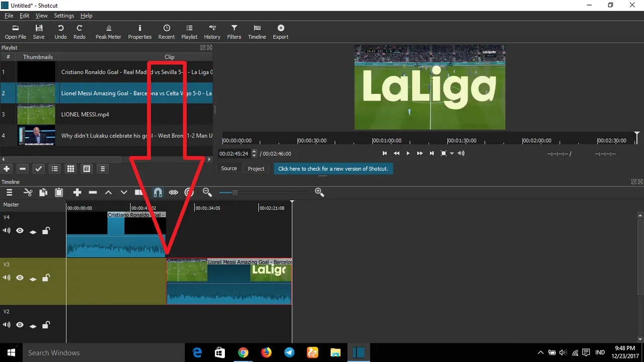Open the Peak Meter panel
The height and width of the screenshot is (362, 644).
pos(109,32)
